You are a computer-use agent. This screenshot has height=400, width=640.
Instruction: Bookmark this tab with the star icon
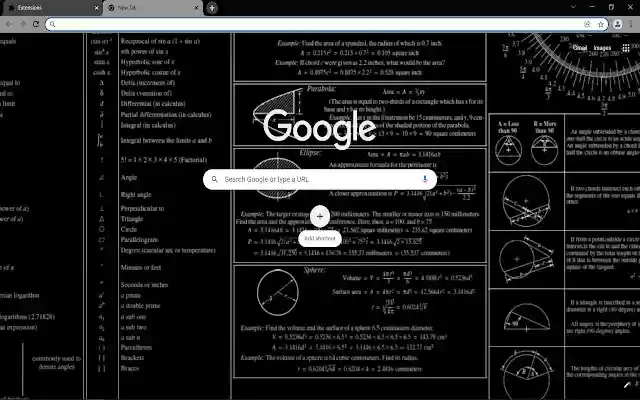601,24
